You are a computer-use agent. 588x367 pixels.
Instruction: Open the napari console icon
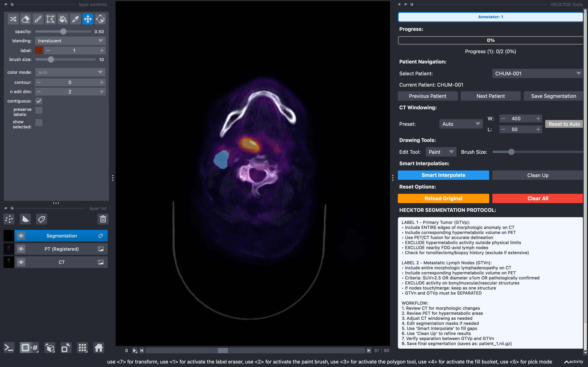(x=9, y=348)
